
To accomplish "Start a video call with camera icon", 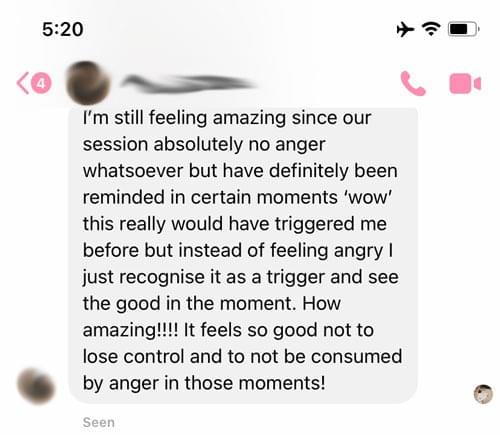I will (x=465, y=83).
